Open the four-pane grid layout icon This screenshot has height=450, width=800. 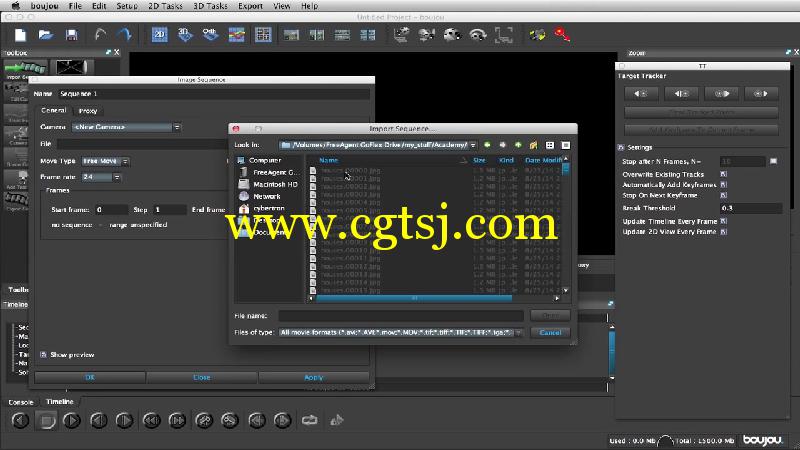pos(263,35)
